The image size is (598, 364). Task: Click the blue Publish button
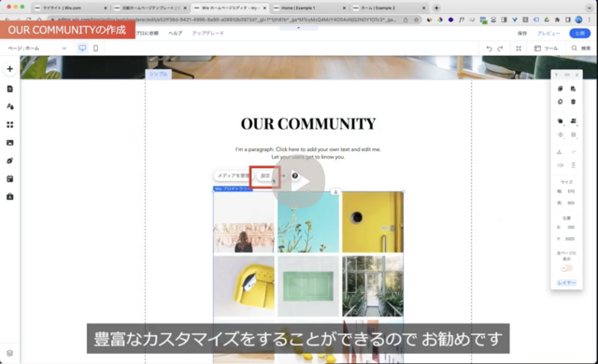579,33
